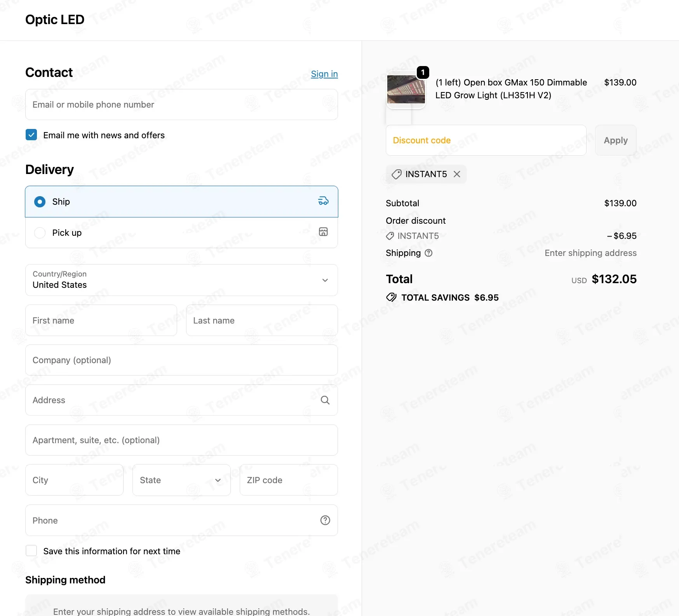This screenshot has width=679, height=616.
Task: Click the tag icon in the INSTANT5 chip
Action: coord(396,174)
